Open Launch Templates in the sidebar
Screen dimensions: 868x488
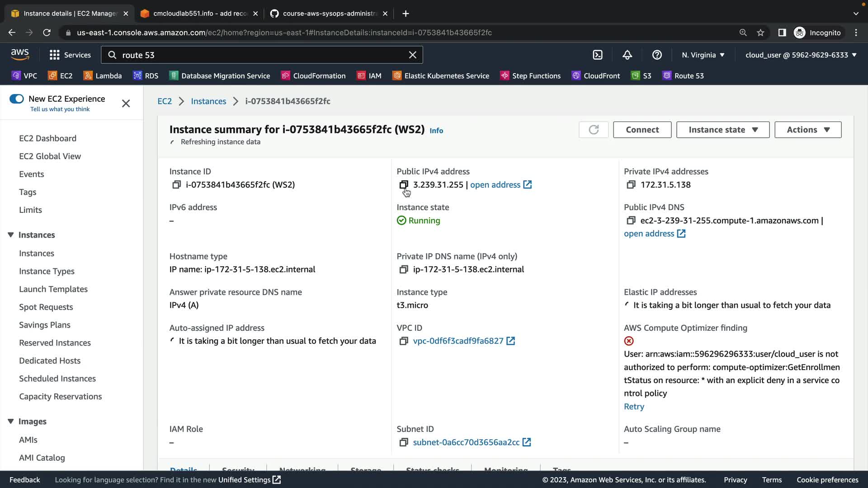click(53, 289)
